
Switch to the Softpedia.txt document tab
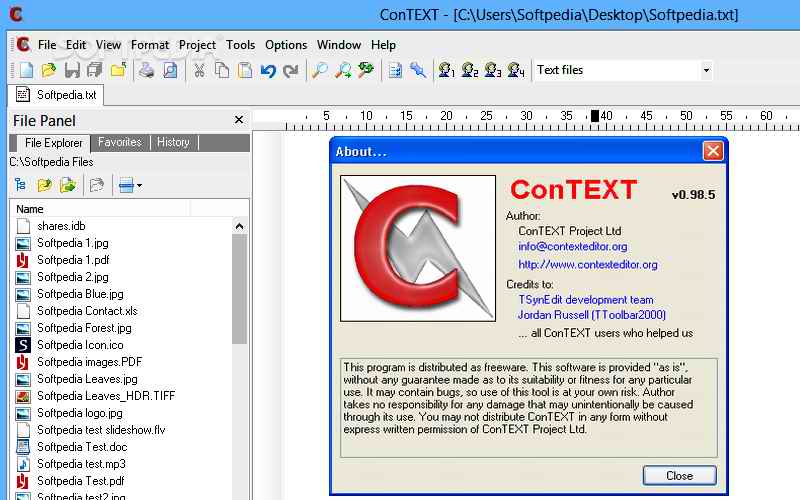click(x=56, y=95)
